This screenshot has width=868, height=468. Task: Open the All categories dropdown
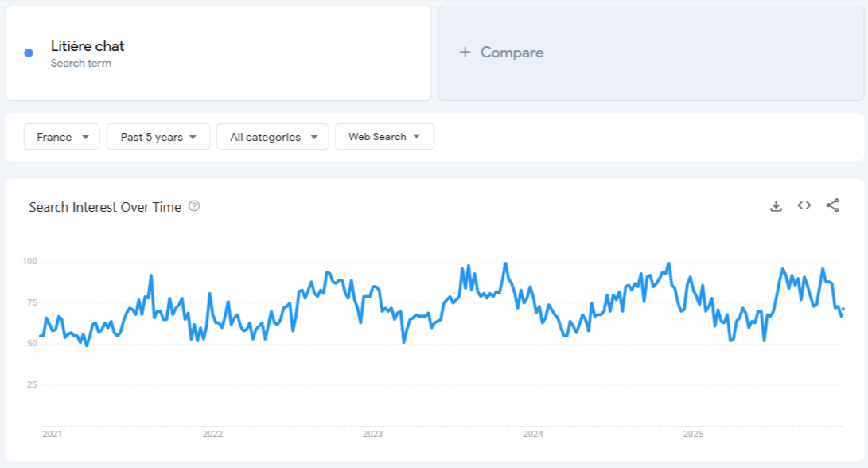pyautogui.click(x=272, y=136)
